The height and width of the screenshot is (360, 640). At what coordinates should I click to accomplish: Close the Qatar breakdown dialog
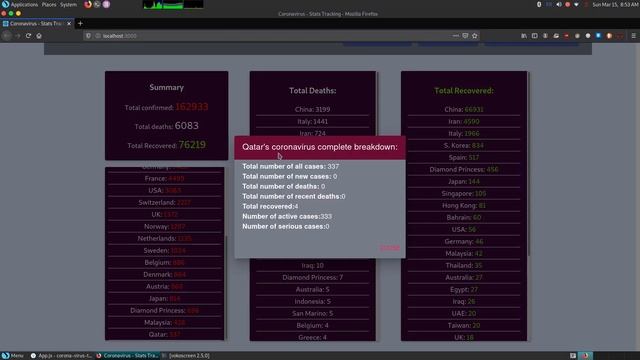[390, 248]
